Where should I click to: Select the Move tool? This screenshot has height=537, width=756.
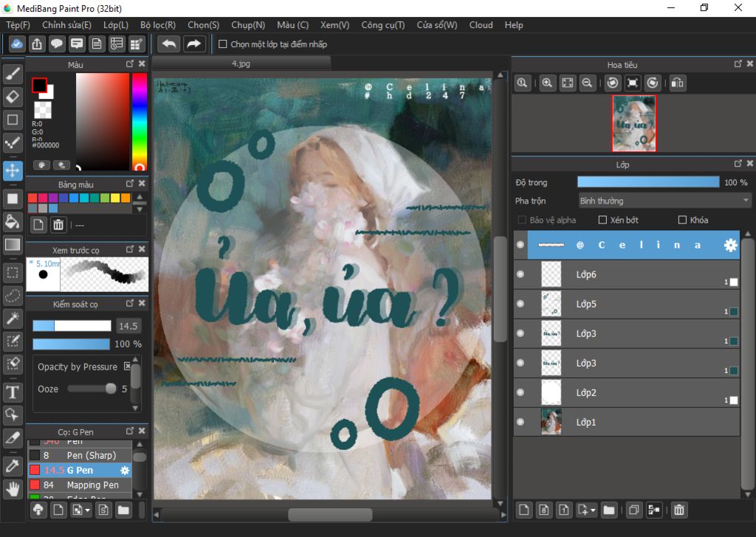13,170
